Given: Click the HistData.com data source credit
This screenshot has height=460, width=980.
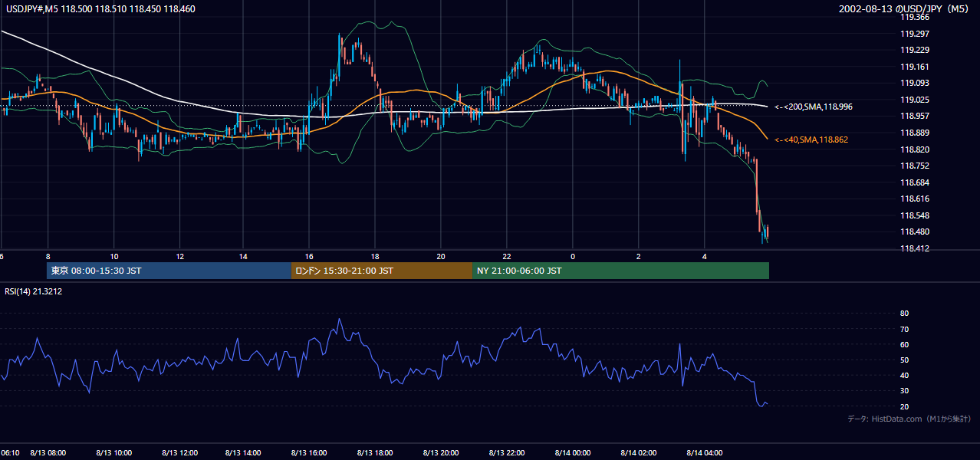Looking at the screenshot, I should pyautogui.click(x=909, y=419).
